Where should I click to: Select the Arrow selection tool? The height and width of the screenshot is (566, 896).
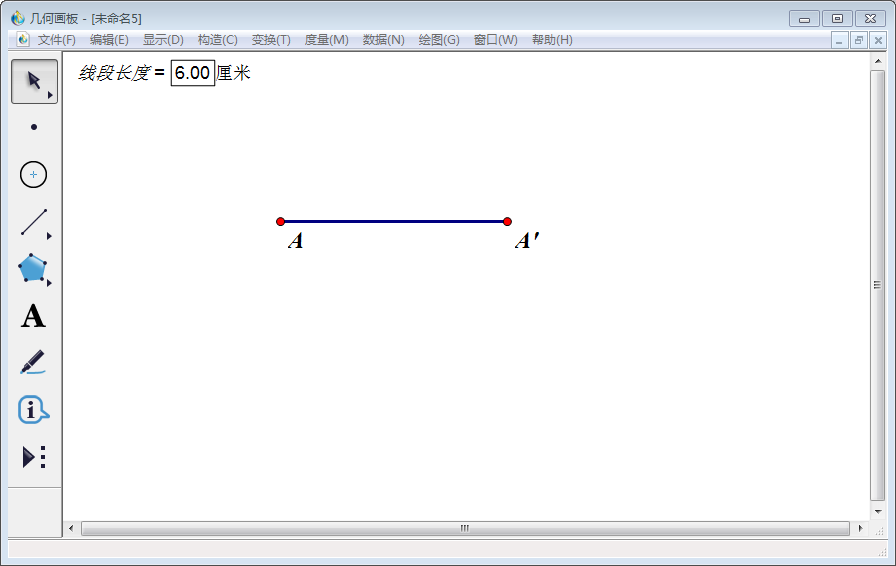tap(34, 81)
